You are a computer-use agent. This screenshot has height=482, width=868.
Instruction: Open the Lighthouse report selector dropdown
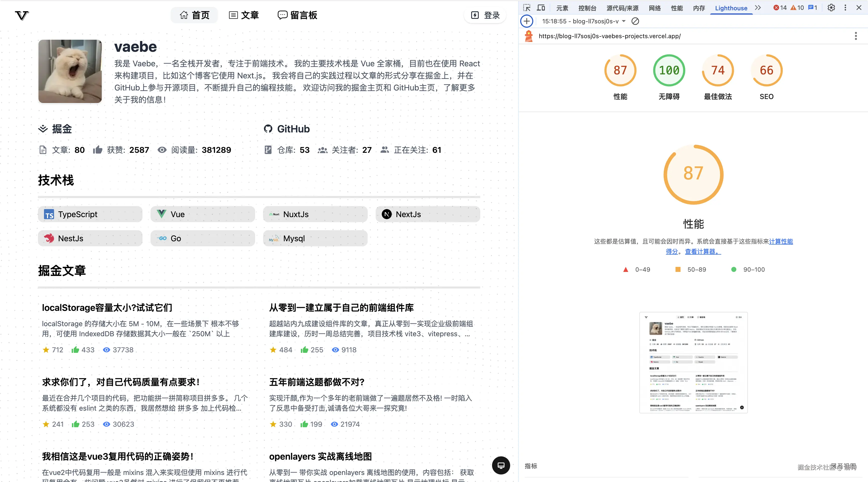pos(584,21)
